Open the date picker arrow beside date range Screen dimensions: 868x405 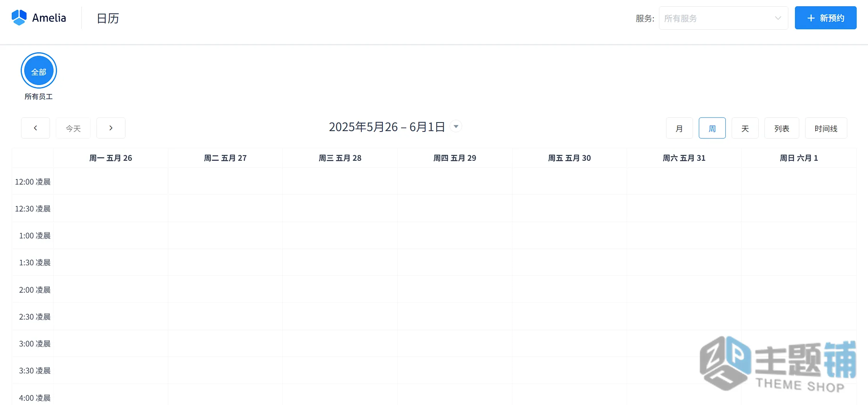pos(456,126)
